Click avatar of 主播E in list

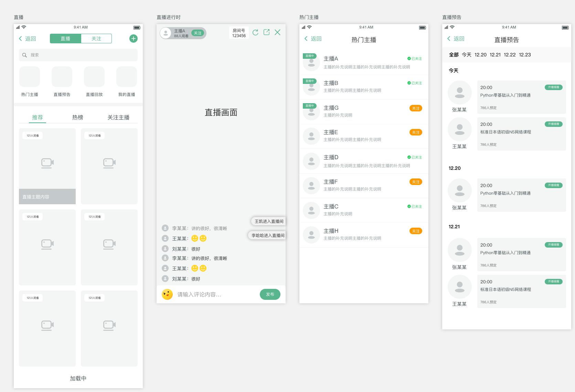pyautogui.click(x=311, y=136)
